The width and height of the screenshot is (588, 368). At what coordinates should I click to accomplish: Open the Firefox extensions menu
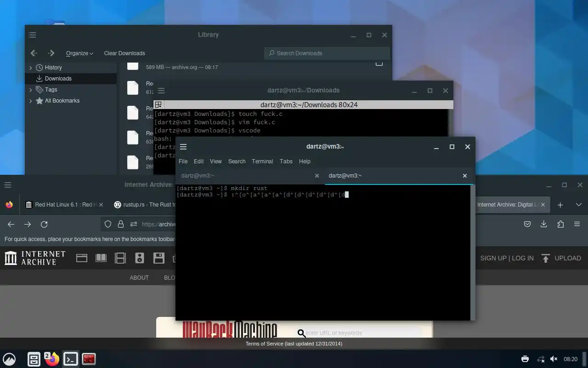[560, 224]
